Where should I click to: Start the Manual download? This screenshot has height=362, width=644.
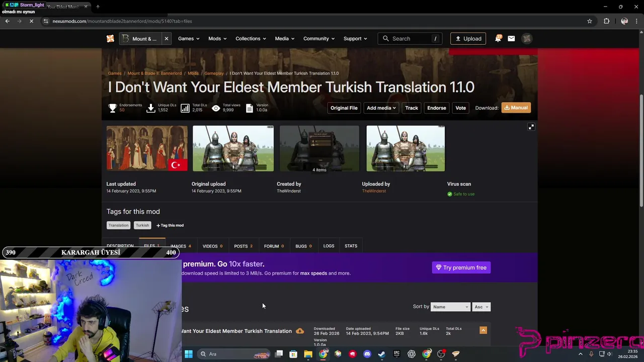point(516,108)
